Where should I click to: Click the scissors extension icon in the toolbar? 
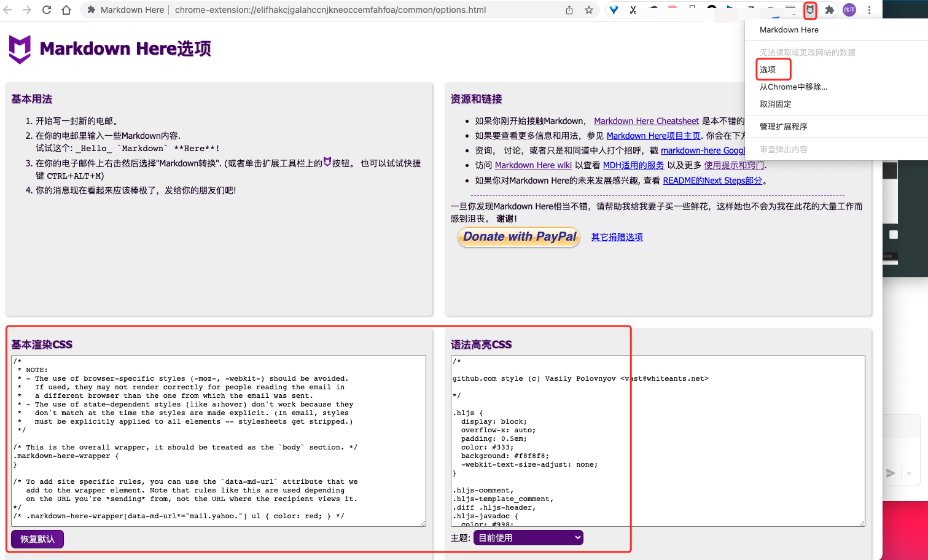point(633,9)
